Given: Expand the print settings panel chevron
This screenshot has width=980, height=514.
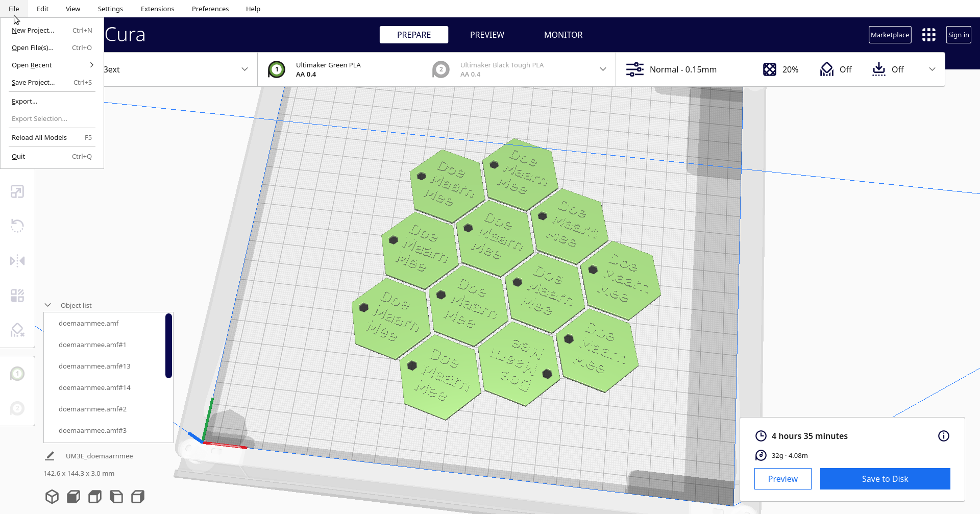Looking at the screenshot, I should tap(932, 69).
